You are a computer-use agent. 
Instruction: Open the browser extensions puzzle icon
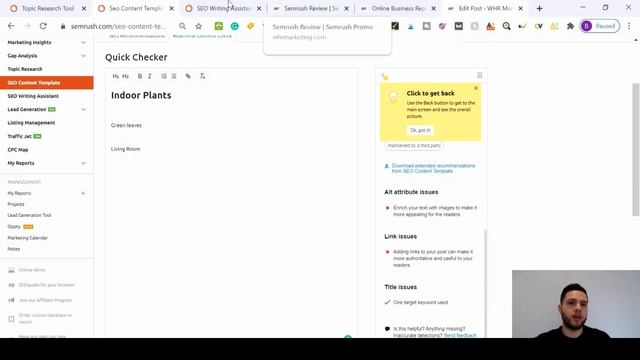click(570, 26)
